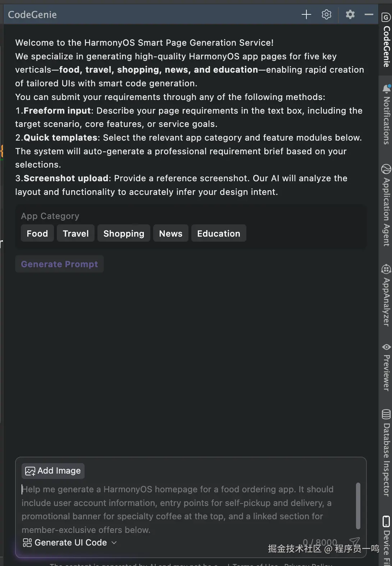Choose the Education app category

pyautogui.click(x=219, y=233)
